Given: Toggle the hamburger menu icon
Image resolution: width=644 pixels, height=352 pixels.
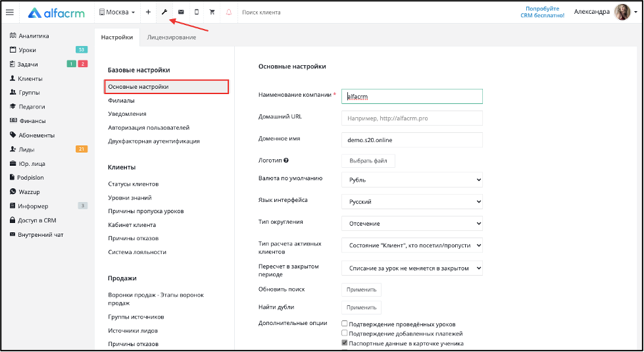Looking at the screenshot, I should 10,12.
